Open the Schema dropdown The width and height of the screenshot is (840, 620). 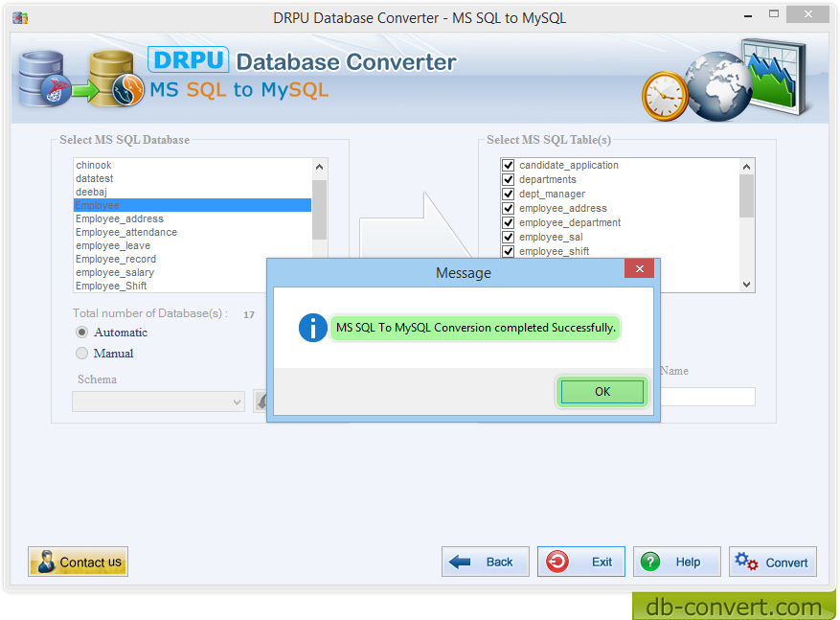tap(159, 402)
